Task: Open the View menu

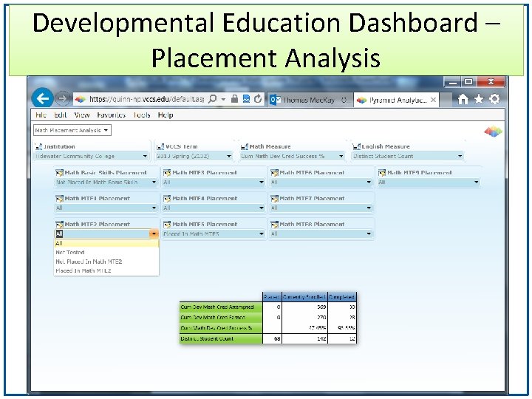Action: 82,115
